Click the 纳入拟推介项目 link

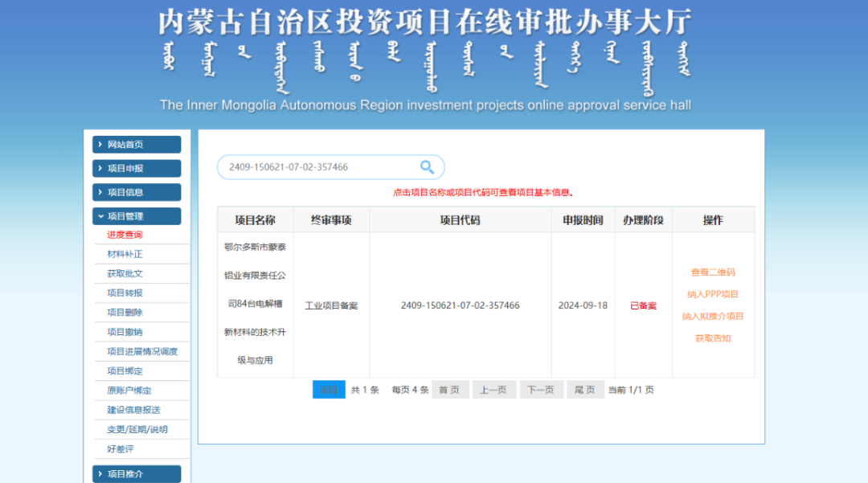[x=712, y=316]
